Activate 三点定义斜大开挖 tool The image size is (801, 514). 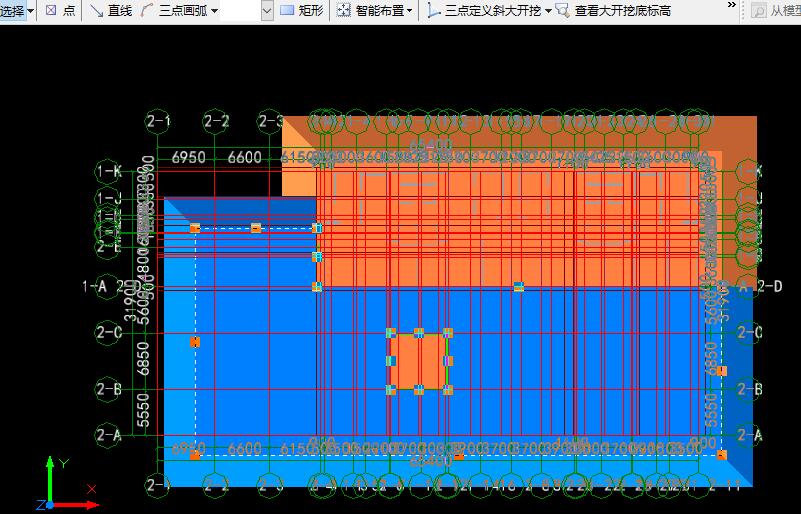click(x=484, y=10)
